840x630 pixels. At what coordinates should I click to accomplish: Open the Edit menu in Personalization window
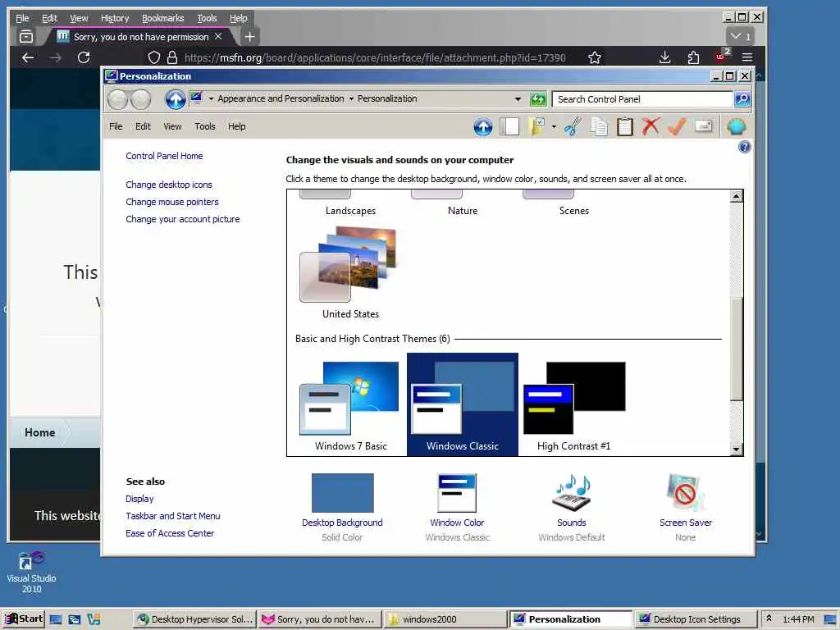coord(143,126)
